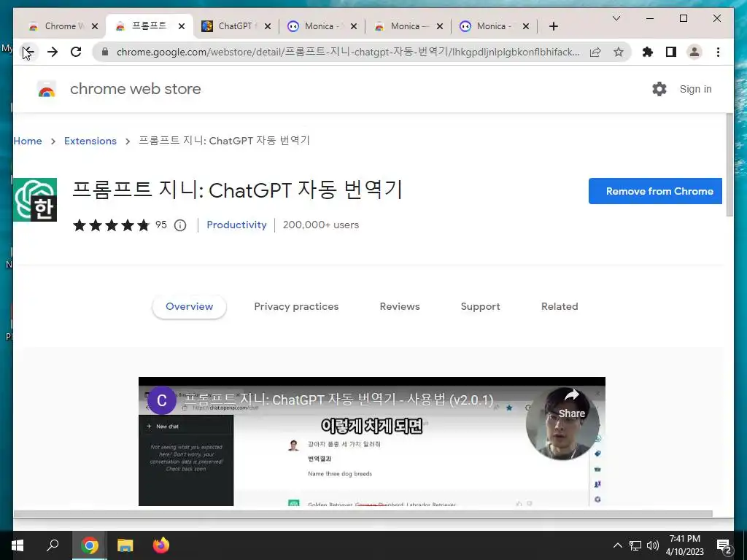Viewport: 747px width, 560px height.
Task: Open web store settings gear
Action: click(659, 89)
